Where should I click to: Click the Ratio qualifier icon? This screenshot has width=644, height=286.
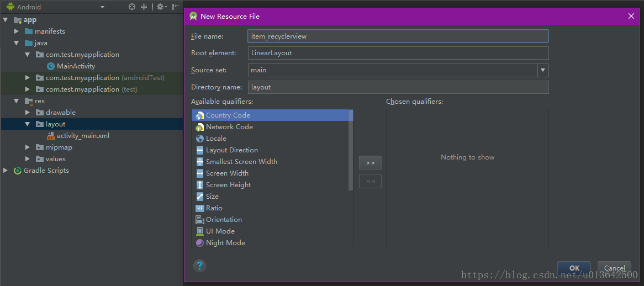(x=199, y=208)
